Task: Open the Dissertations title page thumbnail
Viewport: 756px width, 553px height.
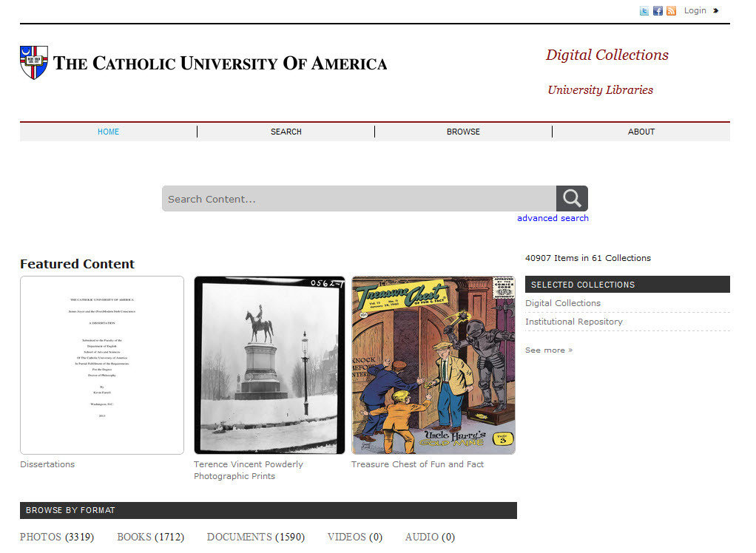Action: (x=102, y=365)
